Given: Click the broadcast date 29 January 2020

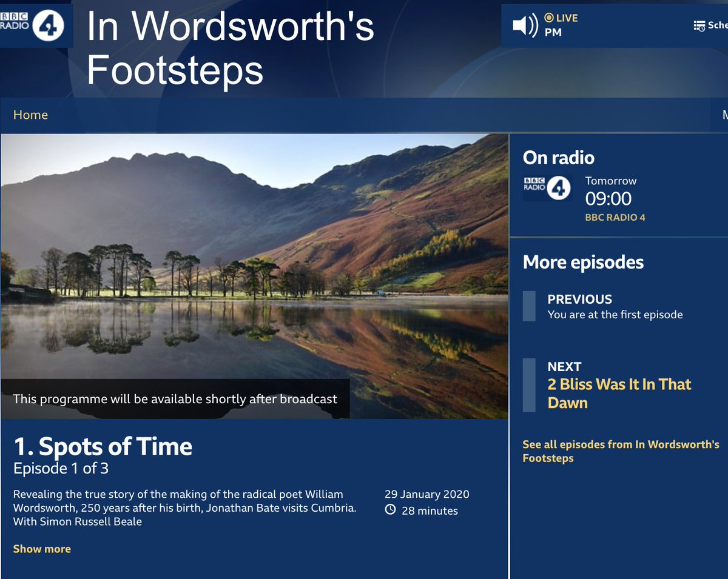Looking at the screenshot, I should click(x=426, y=494).
